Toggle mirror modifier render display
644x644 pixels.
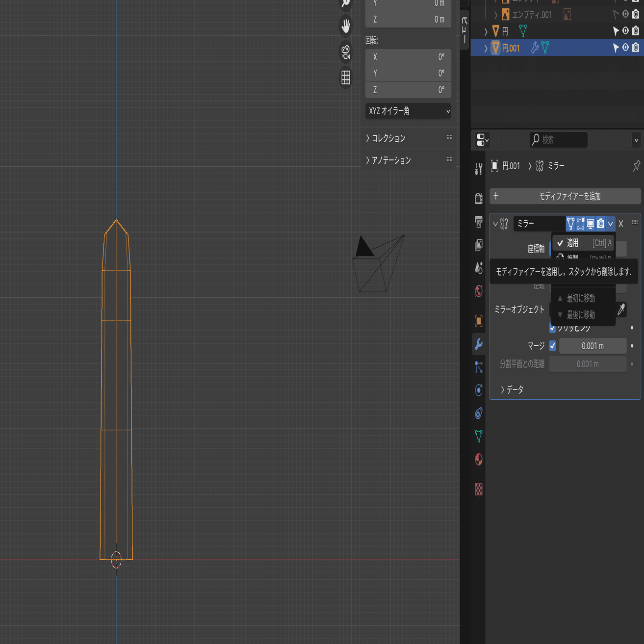pyautogui.click(x=600, y=224)
